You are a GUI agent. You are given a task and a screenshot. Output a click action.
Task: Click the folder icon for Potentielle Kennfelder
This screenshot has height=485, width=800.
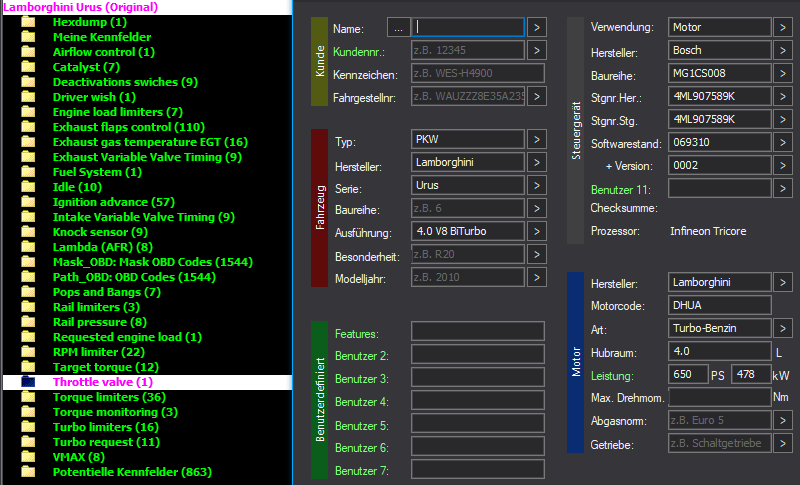coord(28,472)
